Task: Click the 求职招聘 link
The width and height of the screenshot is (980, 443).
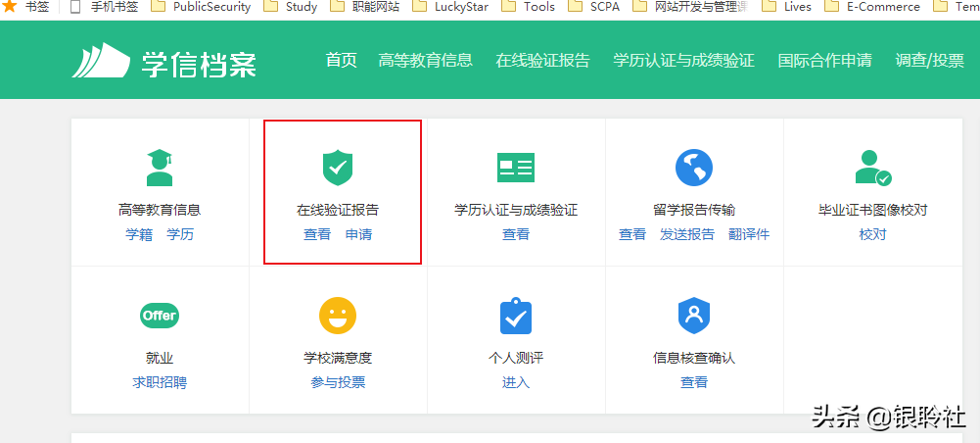Action: click(x=160, y=382)
